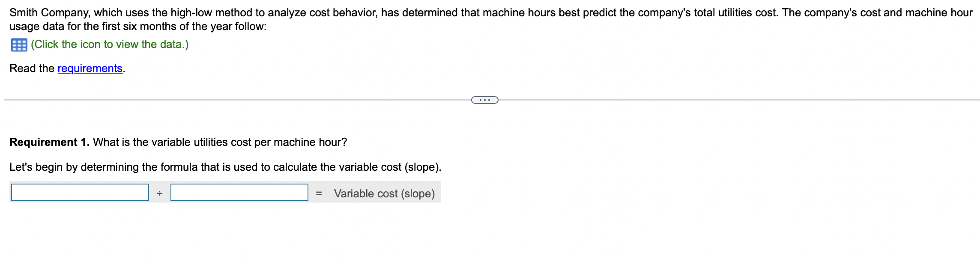Click the denominator field after the division sign
Image resolution: width=980 pixels, height=260 pixels.
(x=239, y=193)
